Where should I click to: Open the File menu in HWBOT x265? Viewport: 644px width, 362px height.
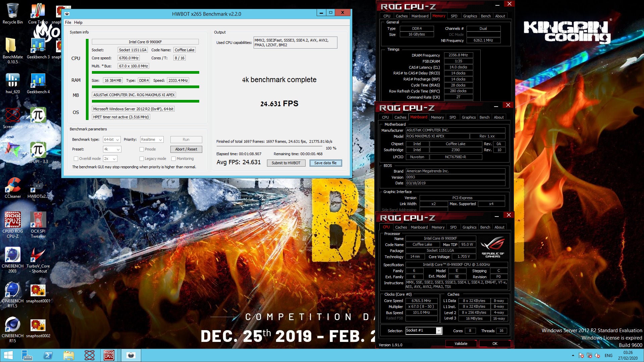(x=68, y=22)
